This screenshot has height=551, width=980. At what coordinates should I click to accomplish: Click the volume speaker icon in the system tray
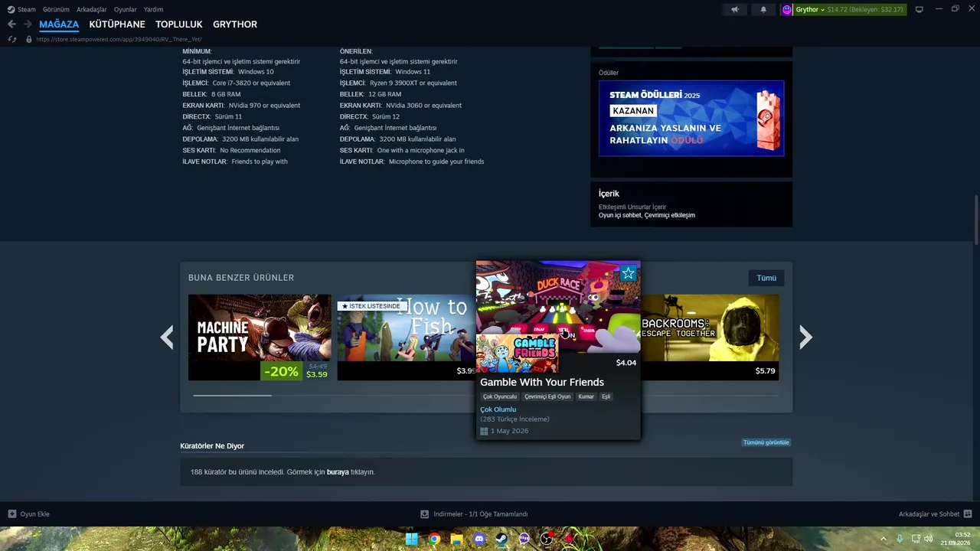(929, 539)
